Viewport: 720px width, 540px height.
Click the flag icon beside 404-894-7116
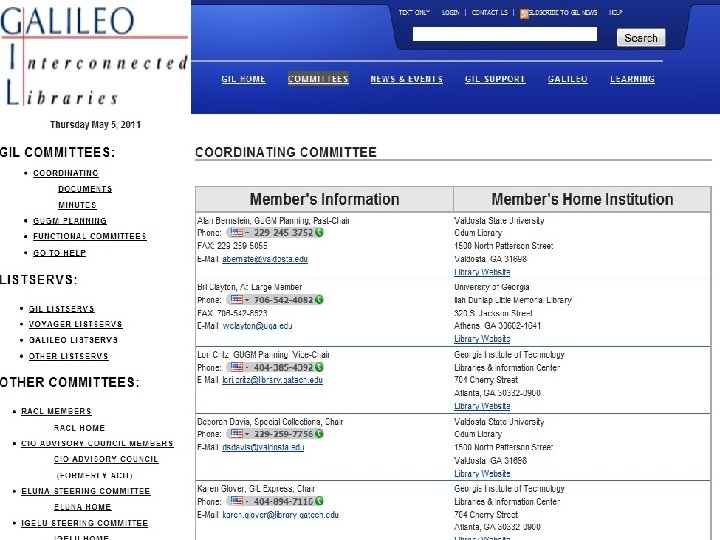point(236,501)
